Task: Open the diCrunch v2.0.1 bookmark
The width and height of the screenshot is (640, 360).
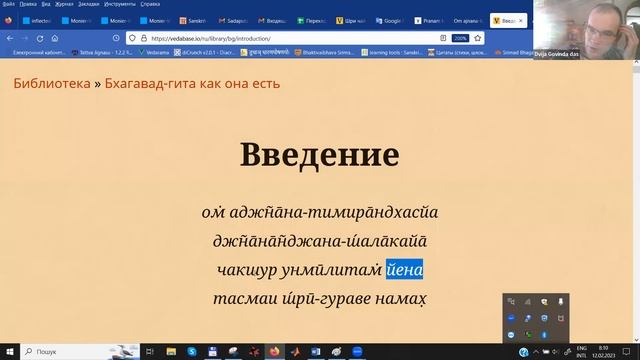Action: pos(204,53)
